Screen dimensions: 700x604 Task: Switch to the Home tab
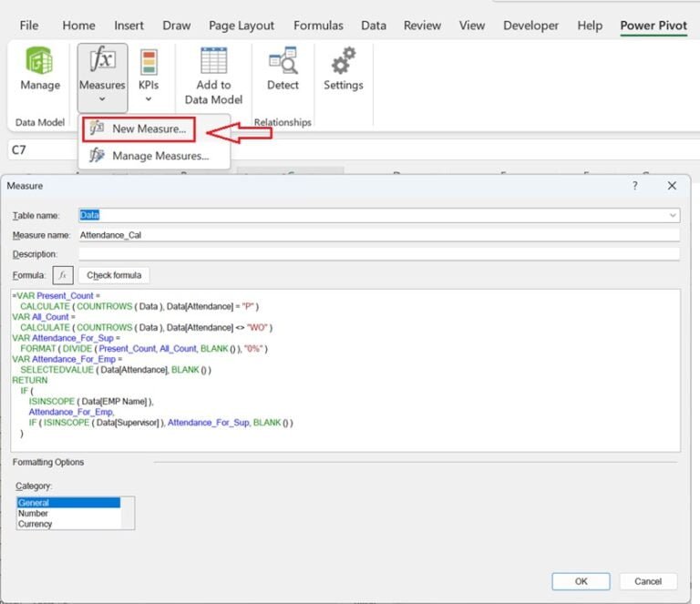(78, 26)
